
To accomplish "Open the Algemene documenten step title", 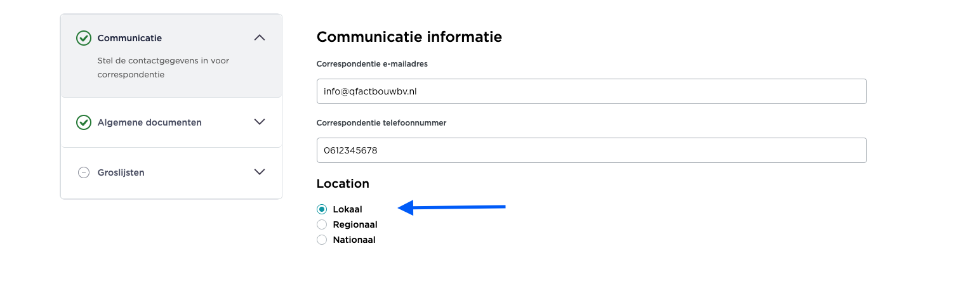I will coord(149,122).
